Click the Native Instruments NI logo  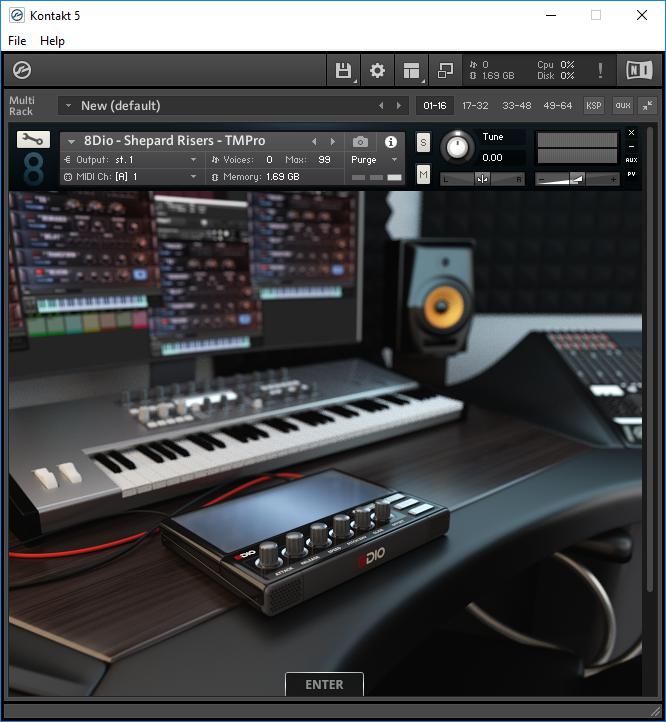[639, 70]
